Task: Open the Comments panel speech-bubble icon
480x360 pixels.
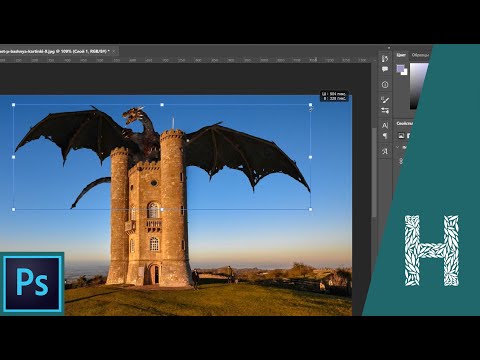Action: 385,69
